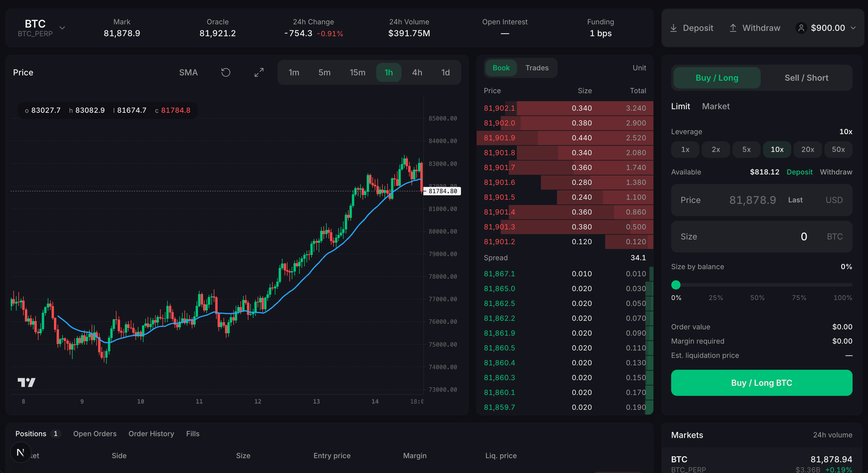
Task: Select the 4h timeframe
Action: 417,72
